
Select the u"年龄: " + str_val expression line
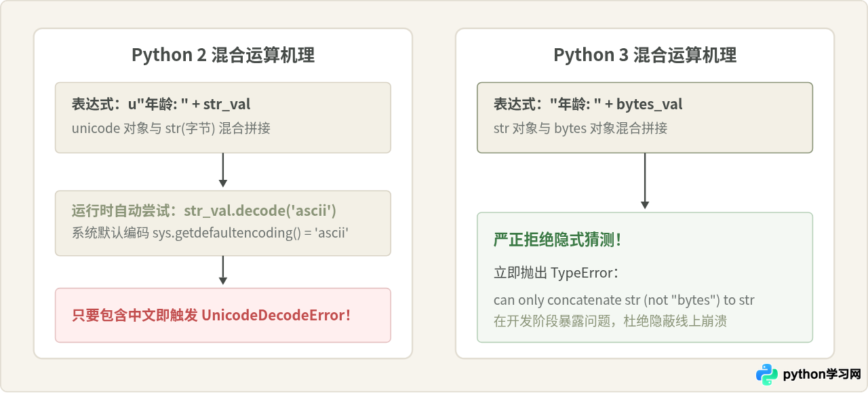tap(161, 104)
